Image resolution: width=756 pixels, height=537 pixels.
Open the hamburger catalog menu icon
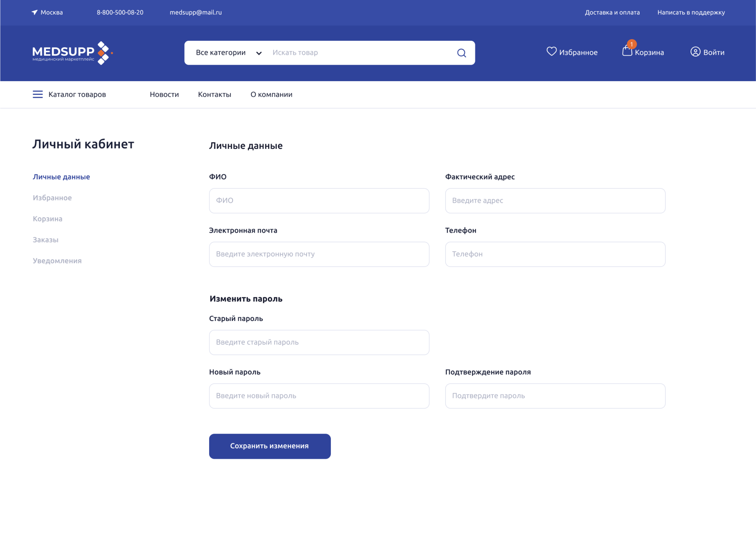38,94
